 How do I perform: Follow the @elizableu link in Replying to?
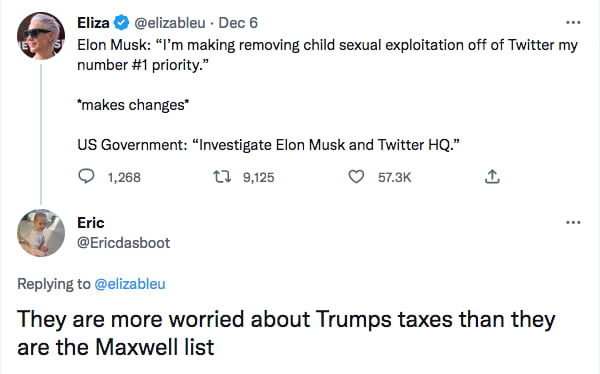[130, 284]
